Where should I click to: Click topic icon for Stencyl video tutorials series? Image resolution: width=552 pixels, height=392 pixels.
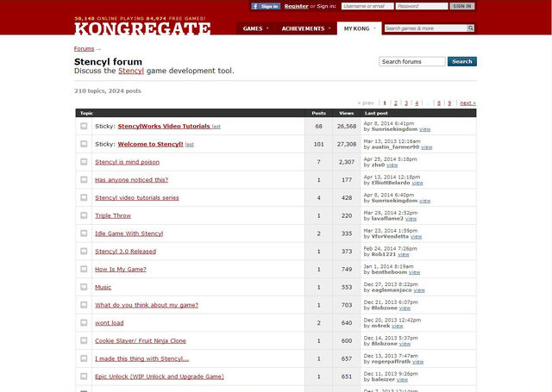click(x=84, y=197)
